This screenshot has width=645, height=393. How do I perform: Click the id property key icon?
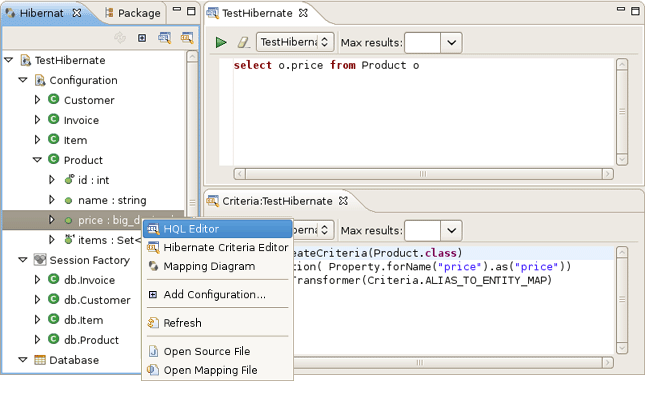[69, 179]
